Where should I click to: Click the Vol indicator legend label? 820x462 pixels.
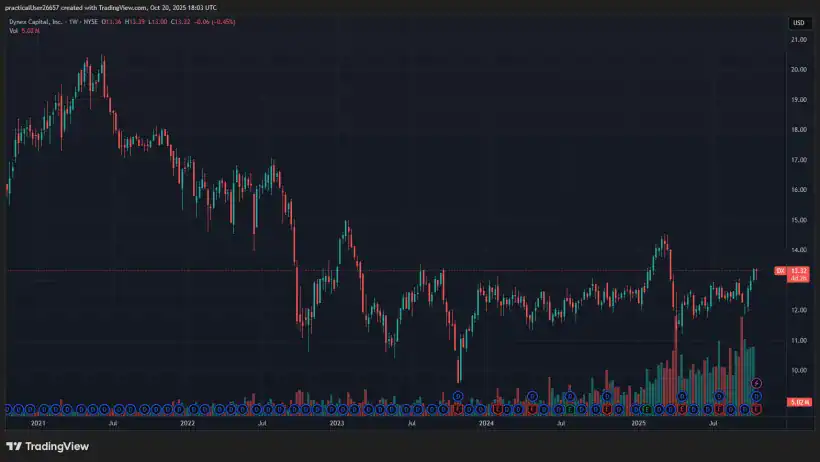(x=14, y=31)
